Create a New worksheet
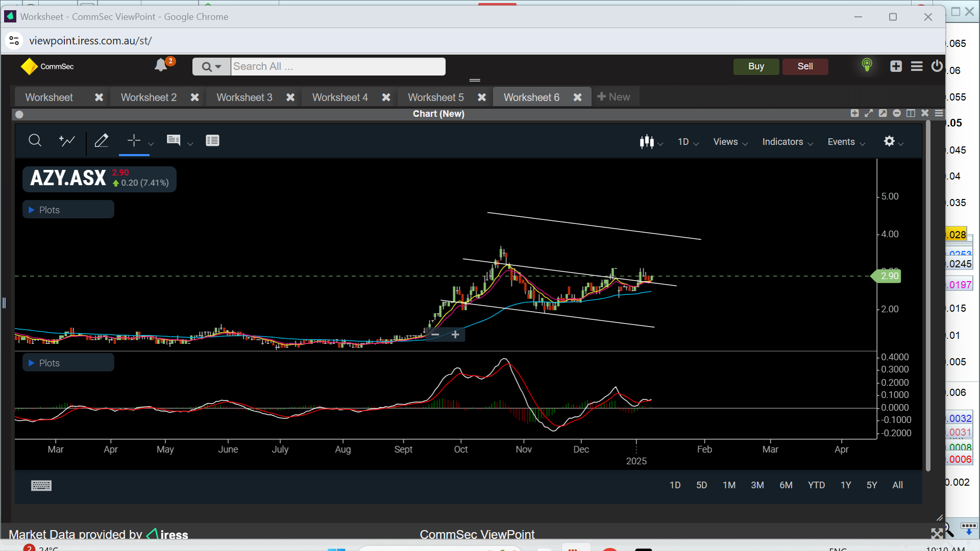This screenshot has width=980, height=551. [614, 96]
